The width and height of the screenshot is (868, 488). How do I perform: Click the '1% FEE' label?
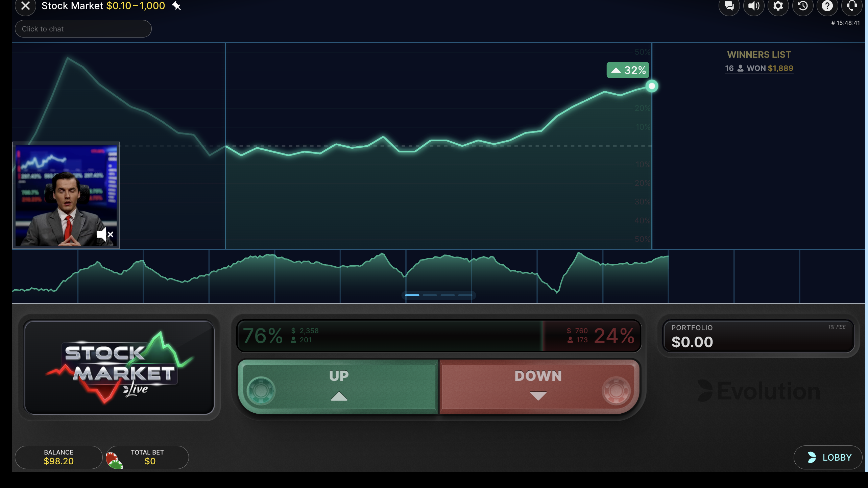tap(837, 327)
